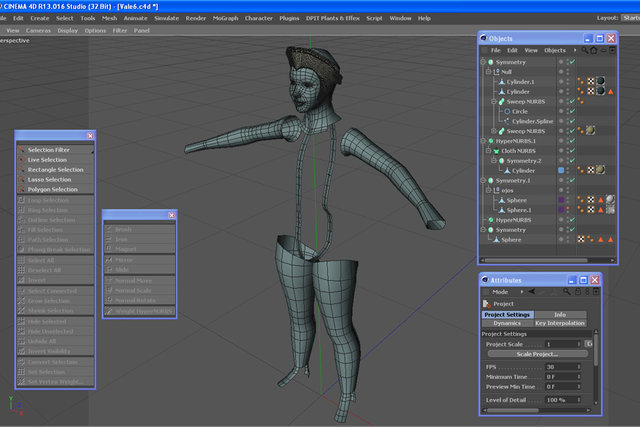This screenshot has width=640, height=427.
Task: Click the purple layer color of Sphere
Action: 561,200
